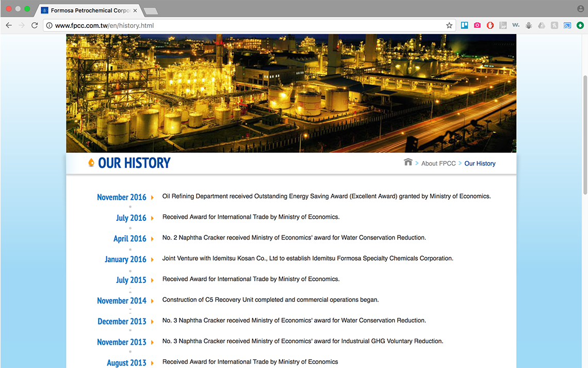Click the home icon in breadcrumb
Screen dimensions: 588x368
point(408,162)
